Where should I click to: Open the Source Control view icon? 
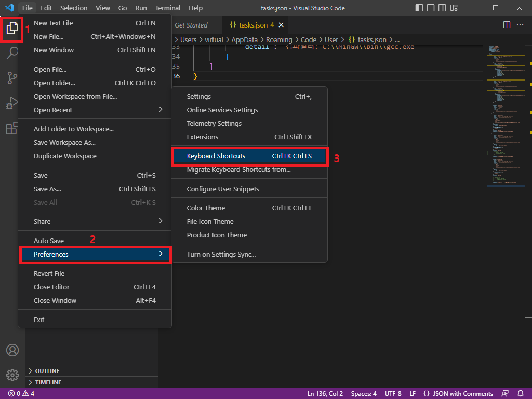pyautogui.click(x=12, y=78)
